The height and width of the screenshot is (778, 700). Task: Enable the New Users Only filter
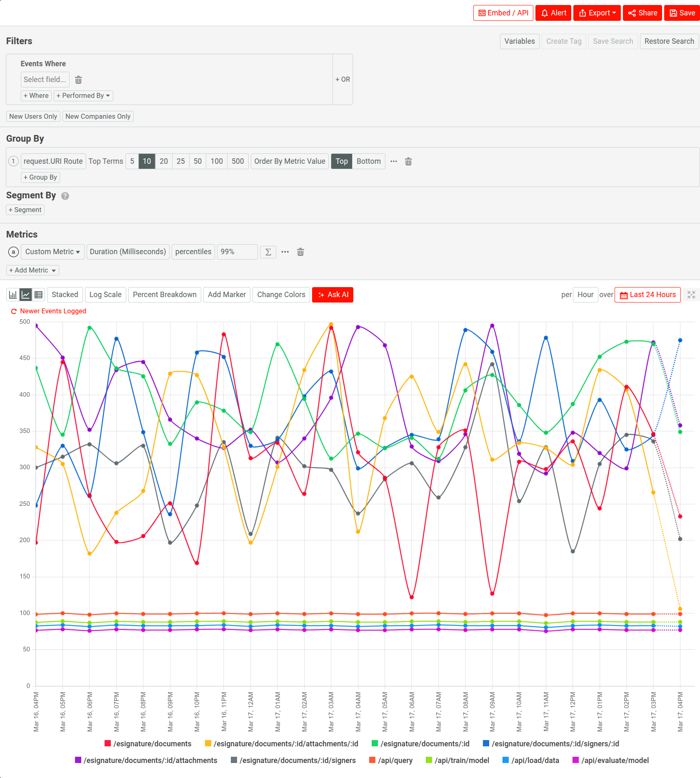[x=33, y=116]
